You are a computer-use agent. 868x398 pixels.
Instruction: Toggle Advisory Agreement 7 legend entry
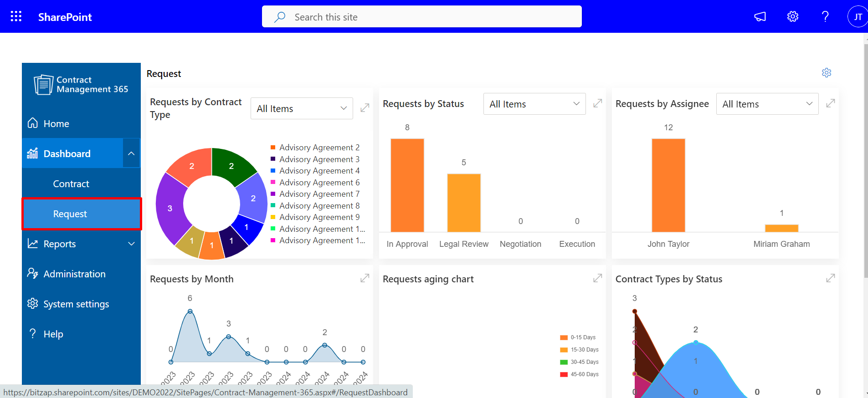click(315, 194)
